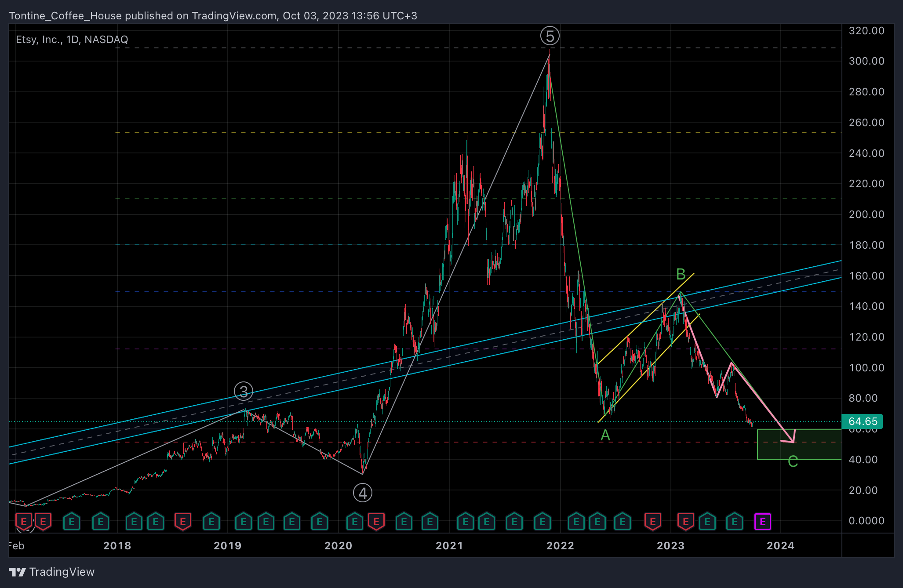Image resolution: width=903 pixels, height=588 pixels.
Task: Click the first green earnings marker from the left
Action: tap(72, 522)
